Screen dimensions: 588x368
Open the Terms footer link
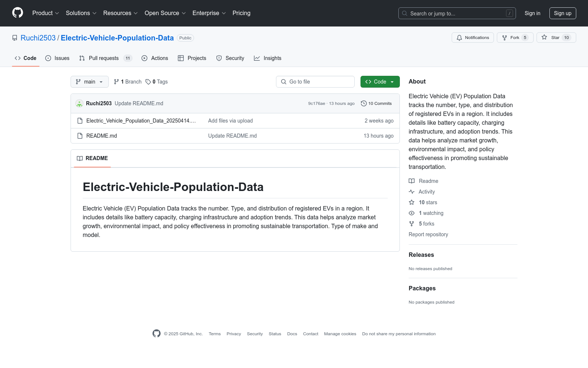click(x=215, y=334)
